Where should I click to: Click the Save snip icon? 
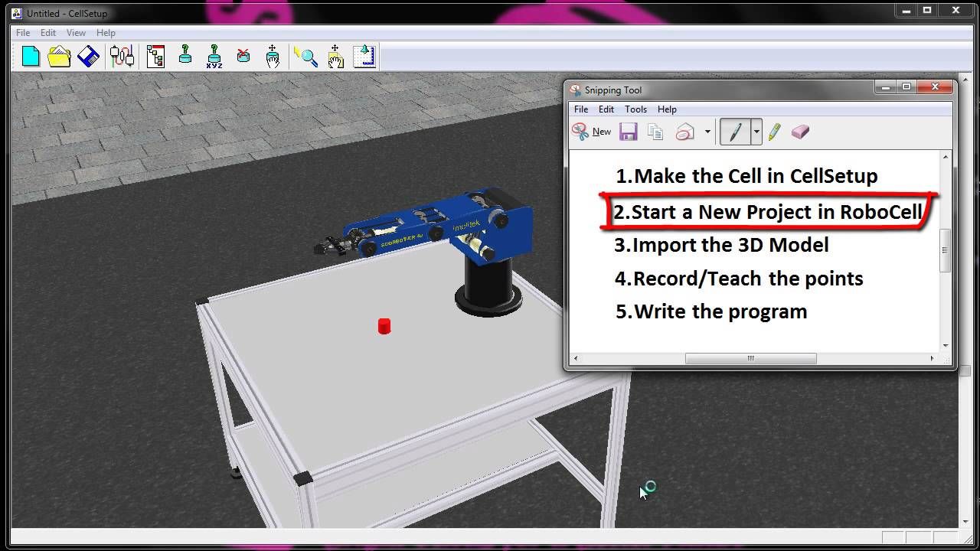pyautogui.click(x=628, y=132)
